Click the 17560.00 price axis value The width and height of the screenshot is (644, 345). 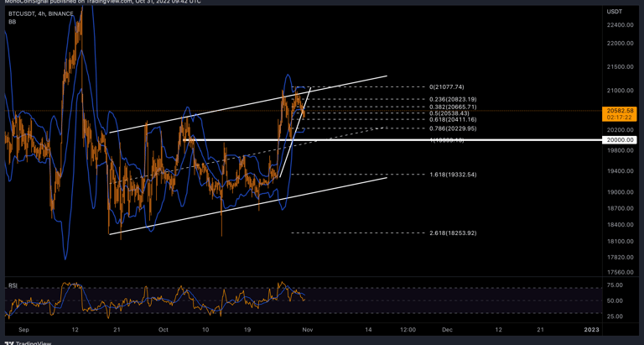619,272
